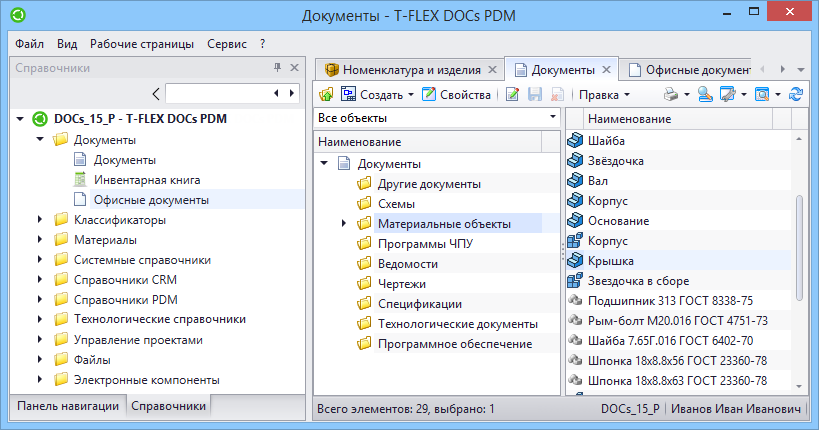Expand the Материалы folder
819x430 pixels.
point(40,239)
